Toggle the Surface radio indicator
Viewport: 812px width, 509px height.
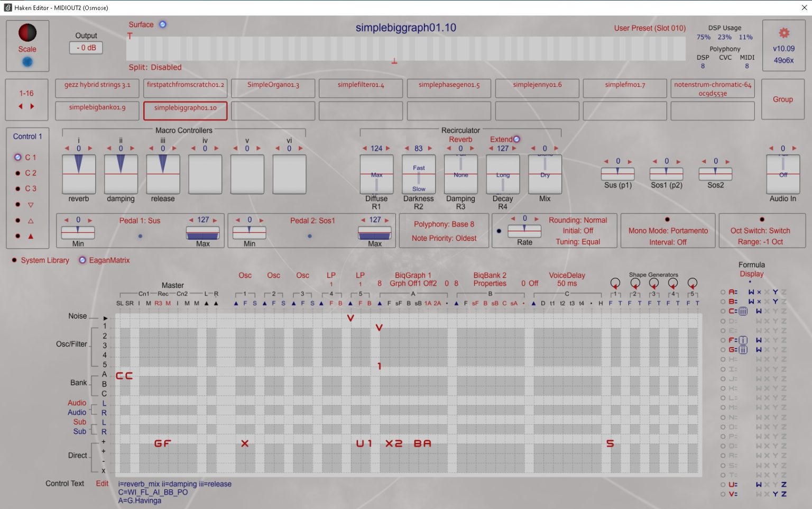tap(163, 24)
